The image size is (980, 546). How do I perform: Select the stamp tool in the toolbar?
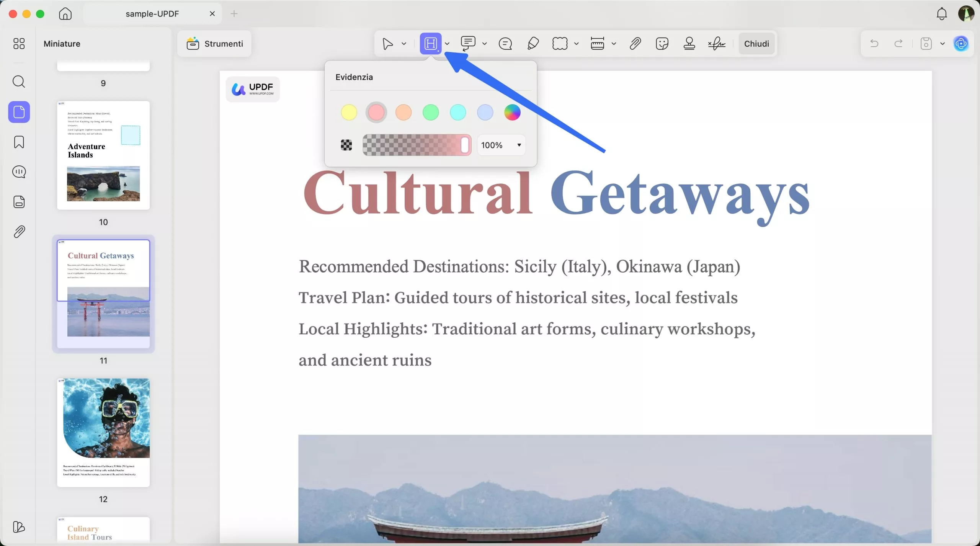coord(689,43)
